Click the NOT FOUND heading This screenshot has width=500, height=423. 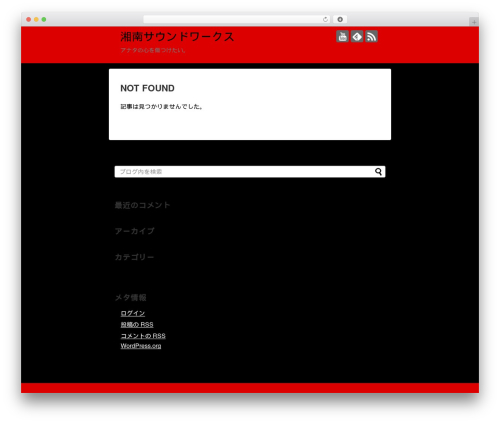click(147, 88)
